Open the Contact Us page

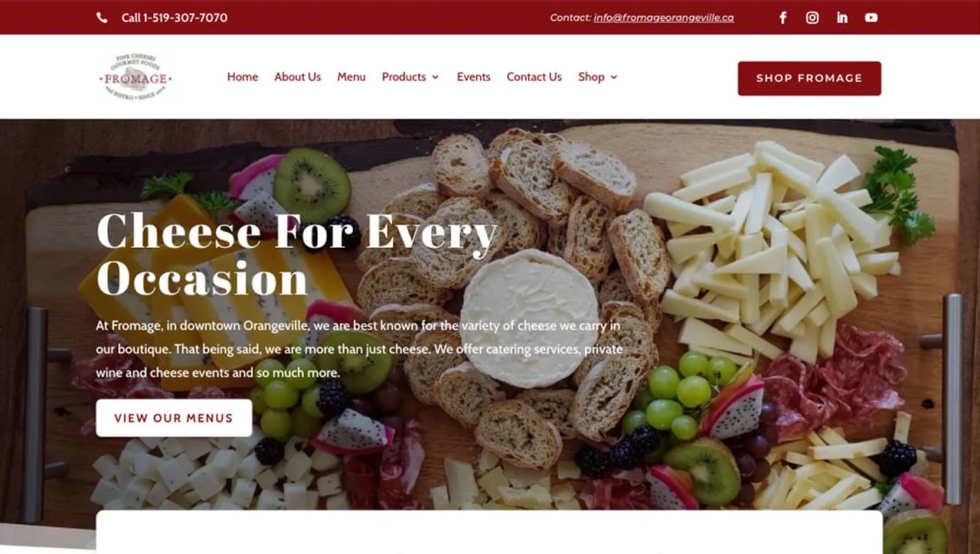(534, 77)
